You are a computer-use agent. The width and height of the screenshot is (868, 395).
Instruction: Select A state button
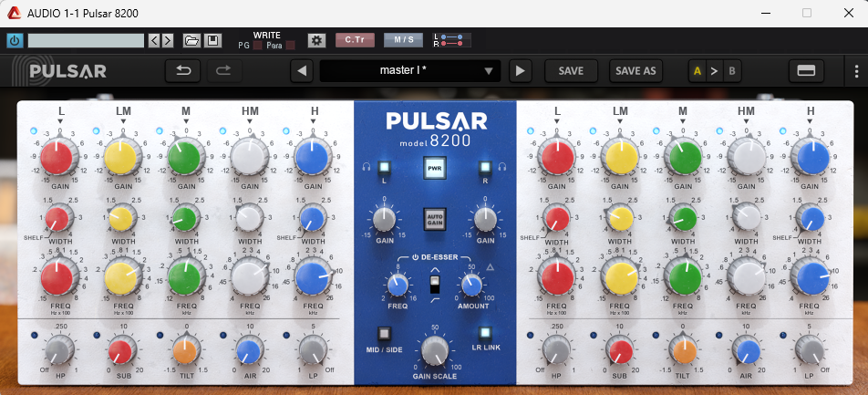point(697,71)
